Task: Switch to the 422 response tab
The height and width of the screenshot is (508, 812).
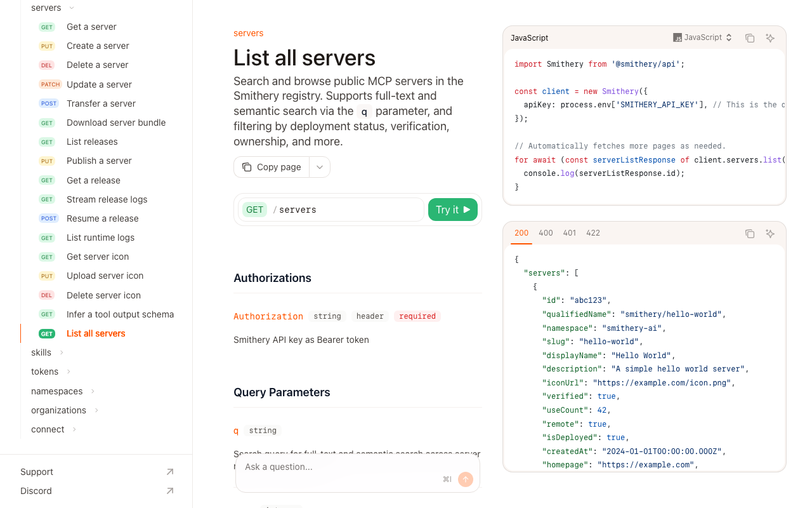Action: coord(593,233)
